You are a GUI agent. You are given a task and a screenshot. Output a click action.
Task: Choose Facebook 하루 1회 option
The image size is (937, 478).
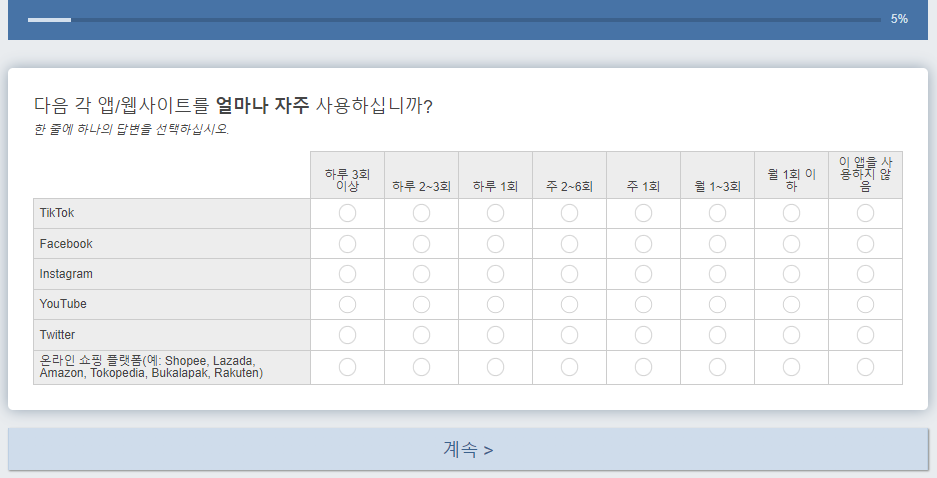click(495, 244)
